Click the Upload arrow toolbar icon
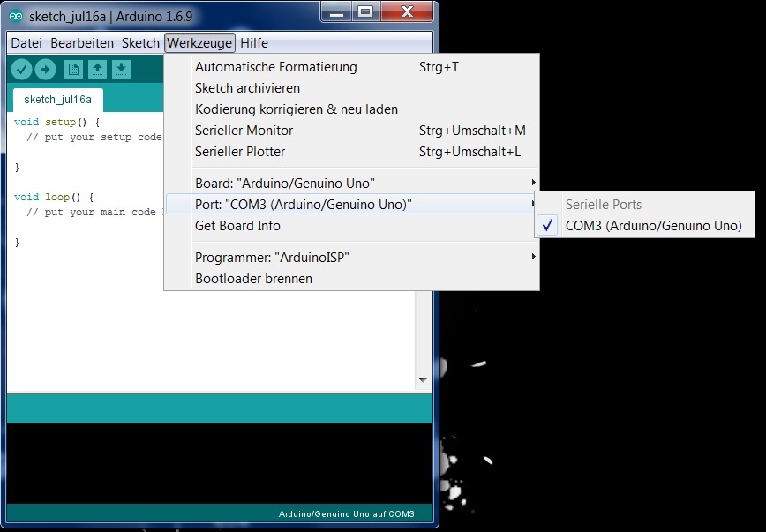The width and height of the screenshot is (766, 532). coord(45,70)
